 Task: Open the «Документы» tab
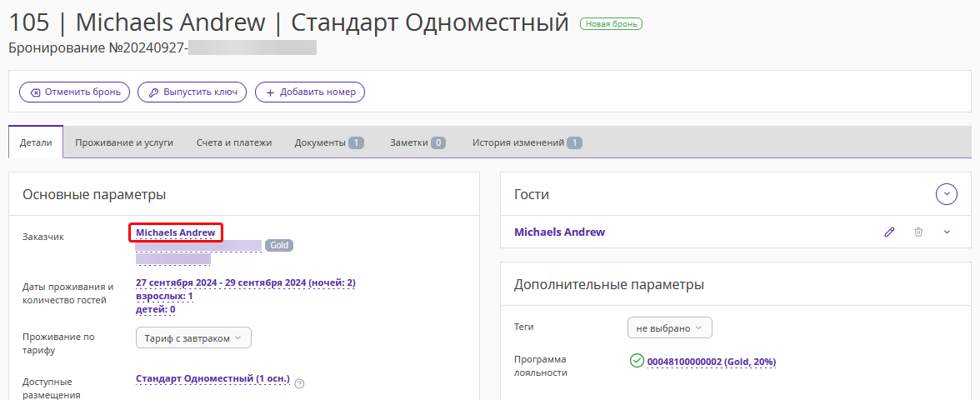328,142
